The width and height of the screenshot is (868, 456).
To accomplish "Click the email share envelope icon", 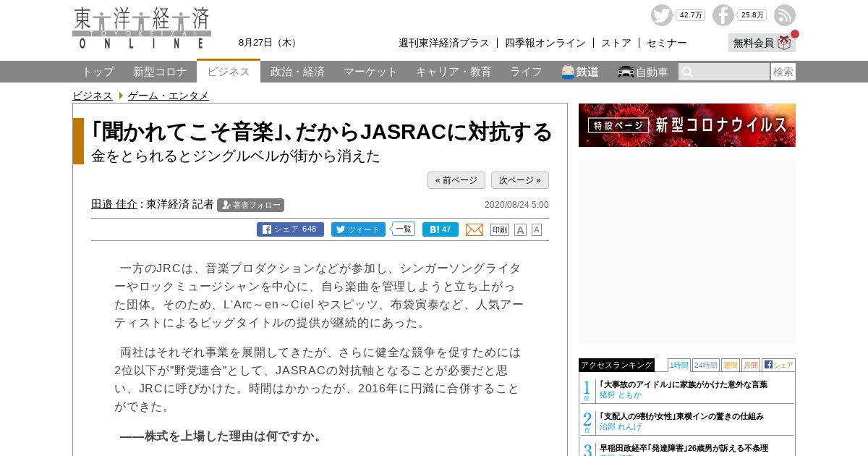I will point(475,229).
